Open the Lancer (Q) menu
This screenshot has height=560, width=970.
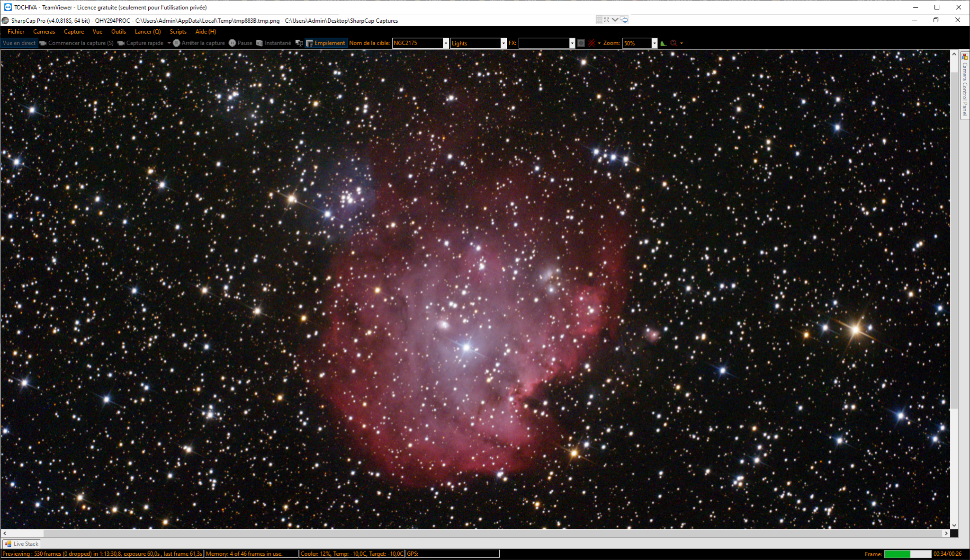point(148,32)
